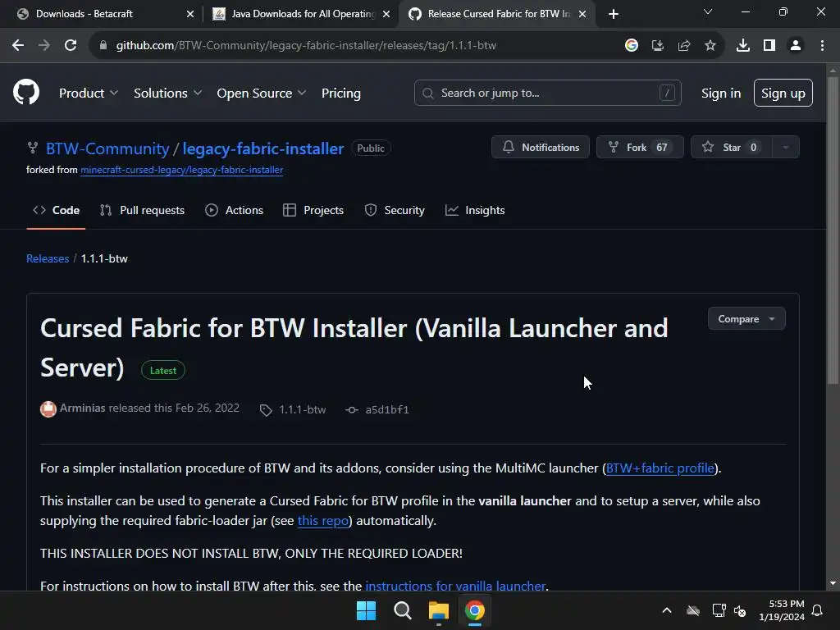Switch to the Security tab
The width and height of the screenshot is (840, 630).
(395, 211)
